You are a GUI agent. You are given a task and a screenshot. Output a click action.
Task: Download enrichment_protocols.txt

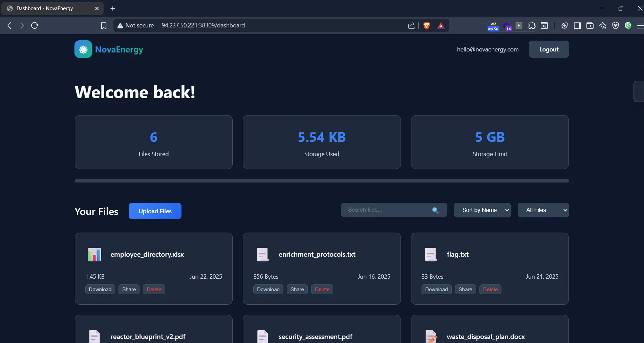click(268, 290)
